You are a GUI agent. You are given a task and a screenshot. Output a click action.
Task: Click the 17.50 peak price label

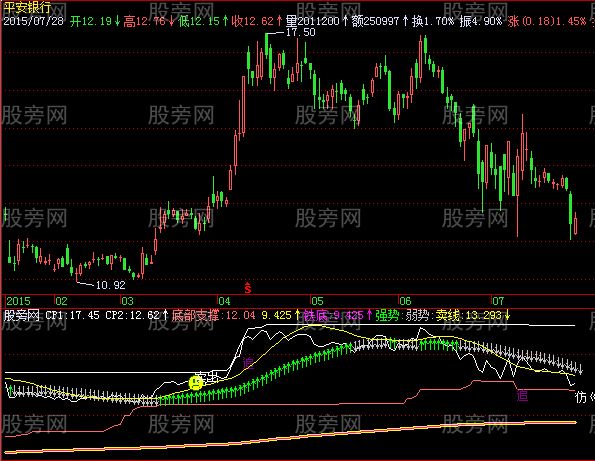tap(301, 33)
